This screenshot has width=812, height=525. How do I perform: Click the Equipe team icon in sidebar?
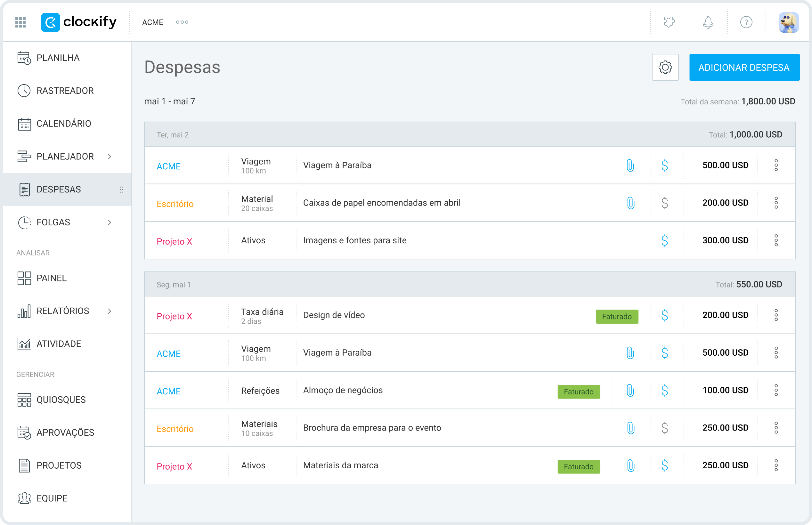coord(24,498)
